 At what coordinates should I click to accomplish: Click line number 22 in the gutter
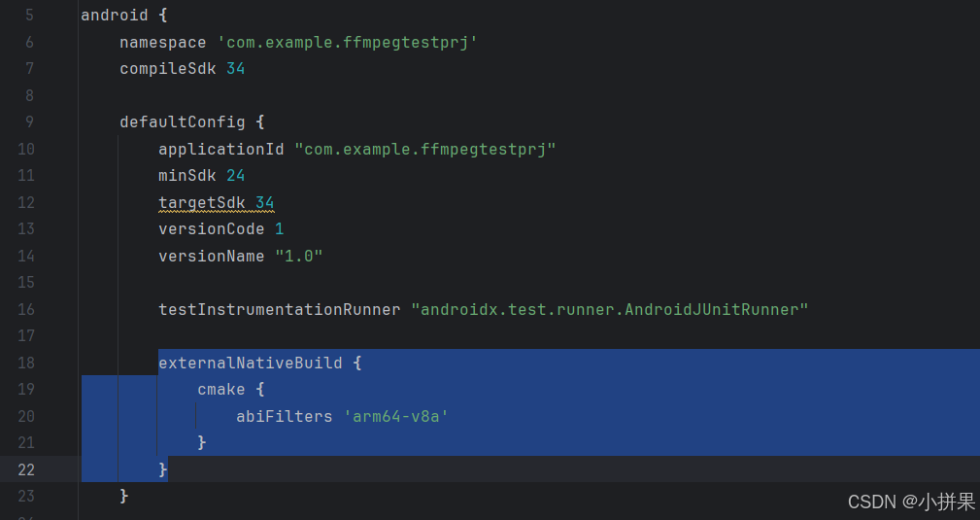[x=25, y=469]
